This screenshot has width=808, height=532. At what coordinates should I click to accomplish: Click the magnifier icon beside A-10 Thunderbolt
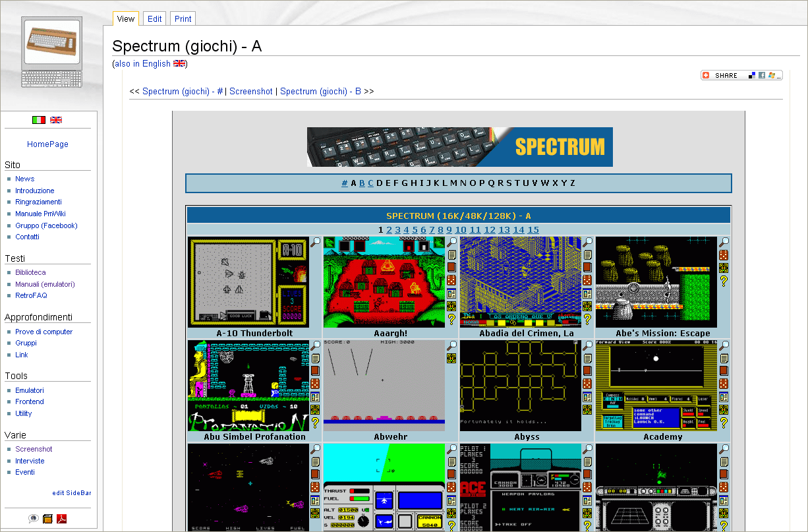pyautogui.click(x=316, y=242)
